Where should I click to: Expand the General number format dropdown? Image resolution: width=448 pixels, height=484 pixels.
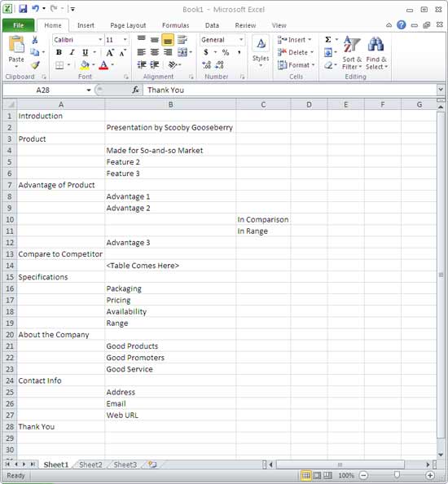(241, 40)
